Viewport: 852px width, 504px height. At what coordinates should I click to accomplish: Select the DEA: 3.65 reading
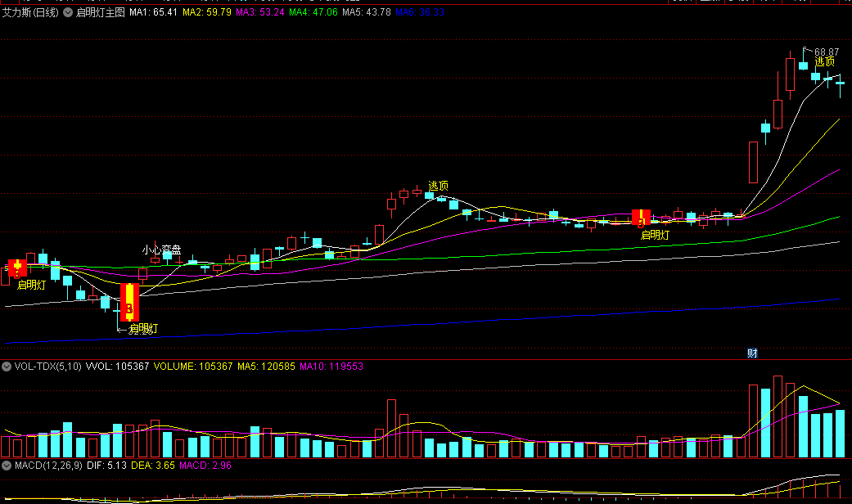coord(153,466)
